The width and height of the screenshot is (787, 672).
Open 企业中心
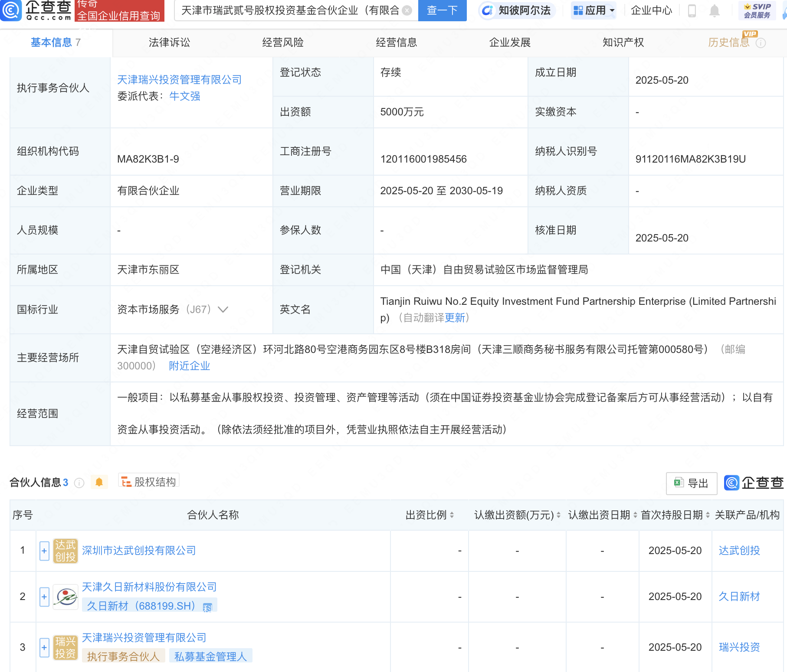click(x=651, y=10)
